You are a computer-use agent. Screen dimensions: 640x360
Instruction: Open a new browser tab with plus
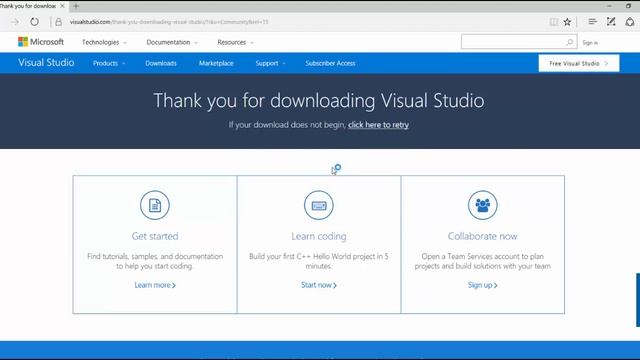click(76, 6)
